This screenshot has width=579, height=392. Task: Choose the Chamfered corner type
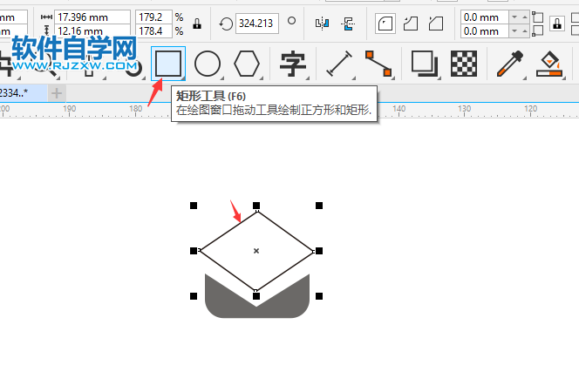click(x=436, y=24)
